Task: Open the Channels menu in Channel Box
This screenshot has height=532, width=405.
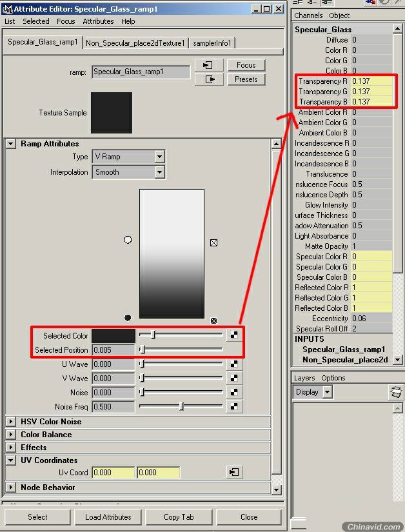Action: click(308, 15)
